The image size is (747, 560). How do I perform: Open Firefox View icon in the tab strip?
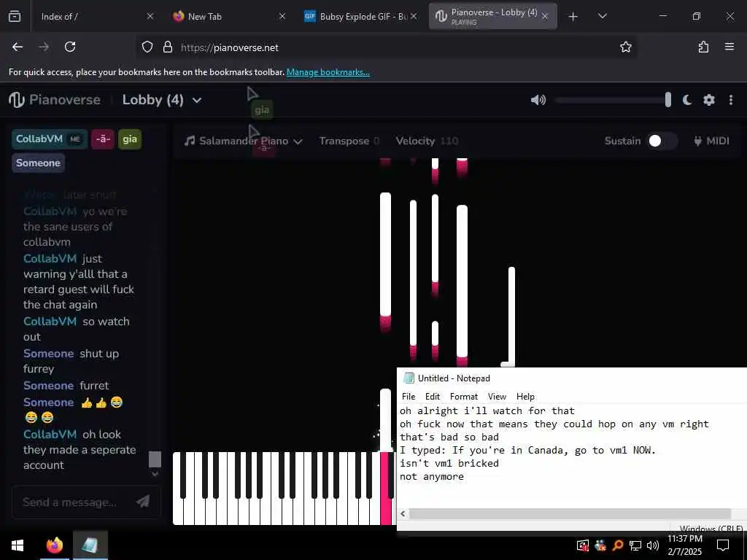pyautogui.click(x=15, y=17)
